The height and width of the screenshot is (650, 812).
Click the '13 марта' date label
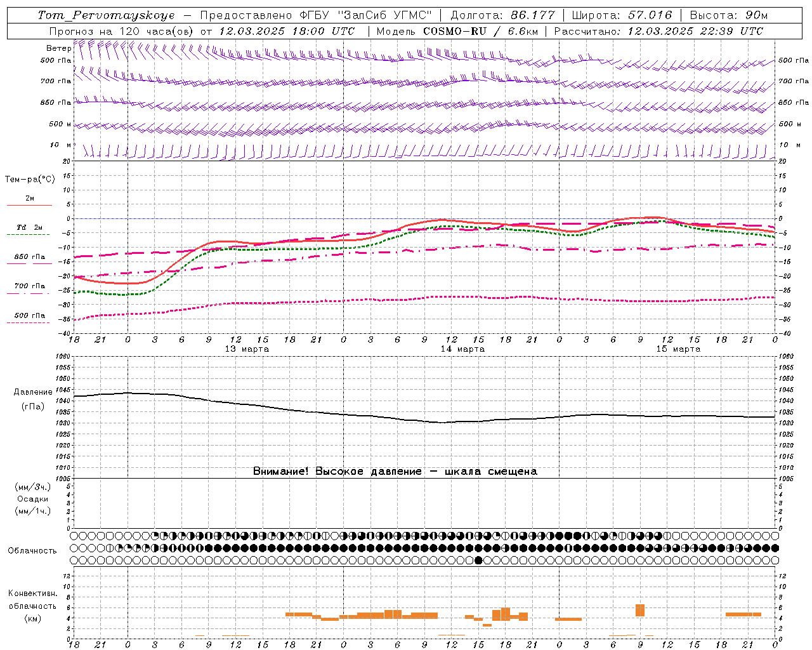[x=247, y=349]
